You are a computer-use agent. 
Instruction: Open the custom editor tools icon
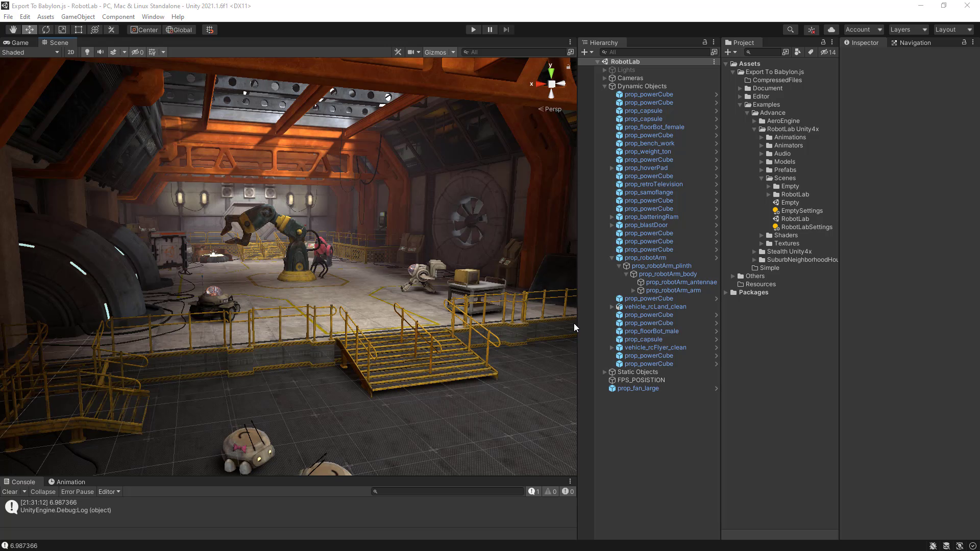click(x=111, y=30)
